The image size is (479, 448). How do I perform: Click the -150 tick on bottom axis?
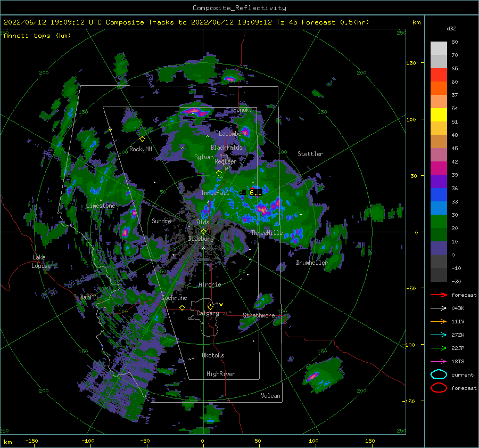click(x=31, y=441)
